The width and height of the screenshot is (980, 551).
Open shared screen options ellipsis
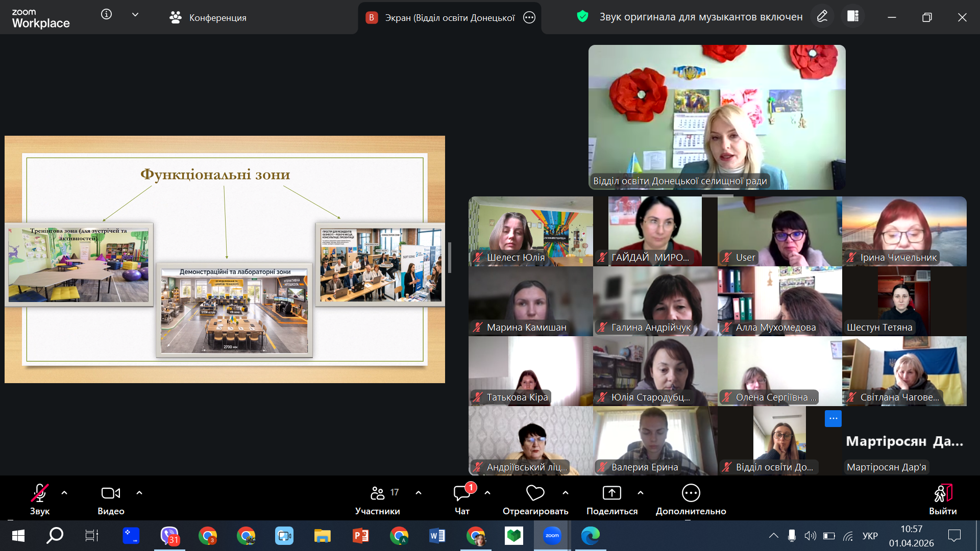pyautogui.click(x=529, y=18)
